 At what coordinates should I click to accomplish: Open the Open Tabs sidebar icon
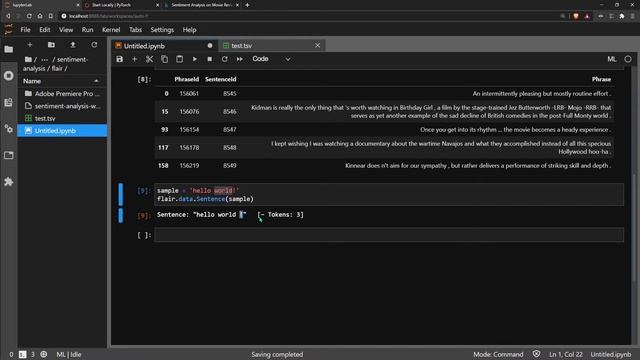click(x=9, y=156)
